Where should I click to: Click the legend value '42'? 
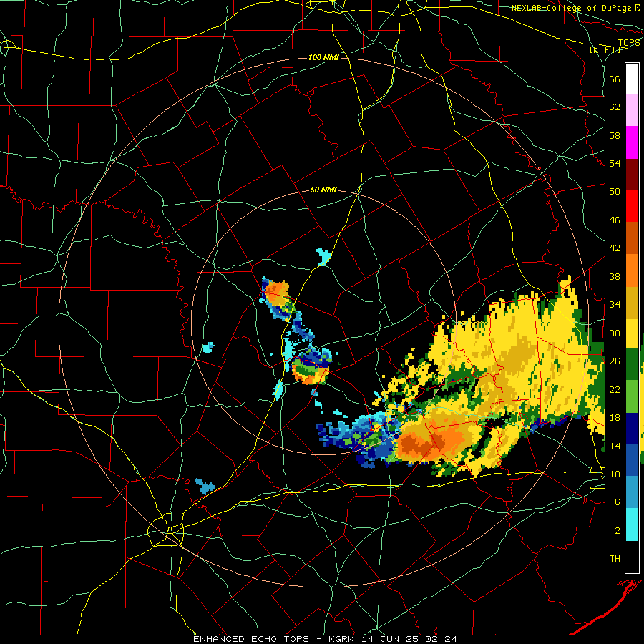click(615, 248)
